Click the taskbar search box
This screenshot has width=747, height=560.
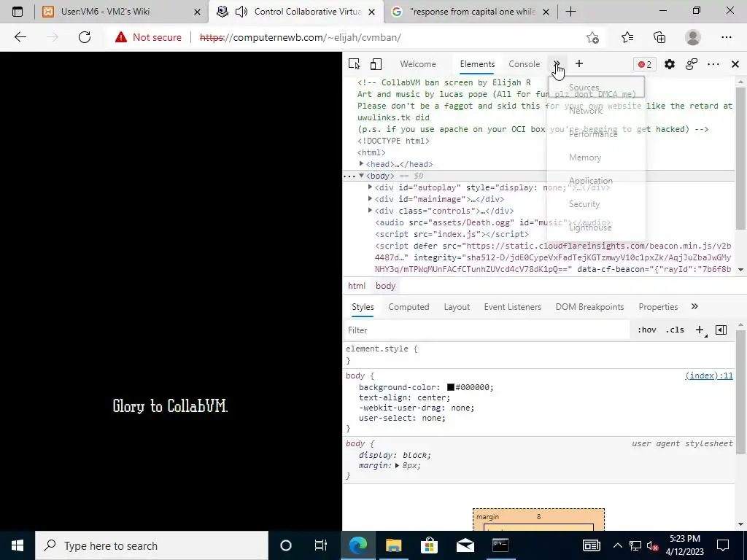[152, 545]
